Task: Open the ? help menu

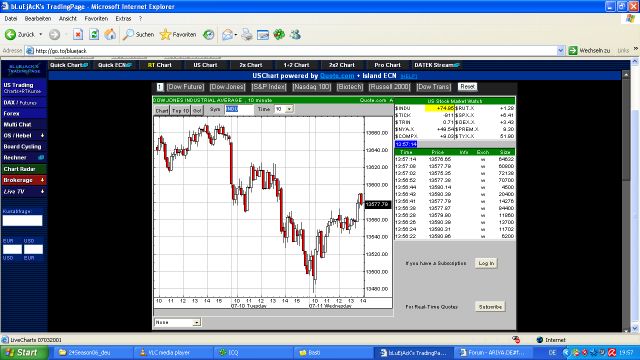Action: pyautogui.click(x=140, y=19)
